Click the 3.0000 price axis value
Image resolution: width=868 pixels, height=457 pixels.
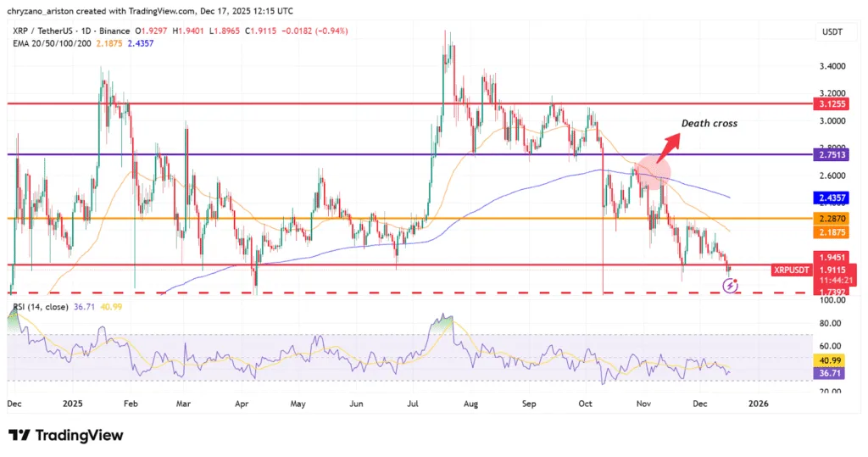832,121
